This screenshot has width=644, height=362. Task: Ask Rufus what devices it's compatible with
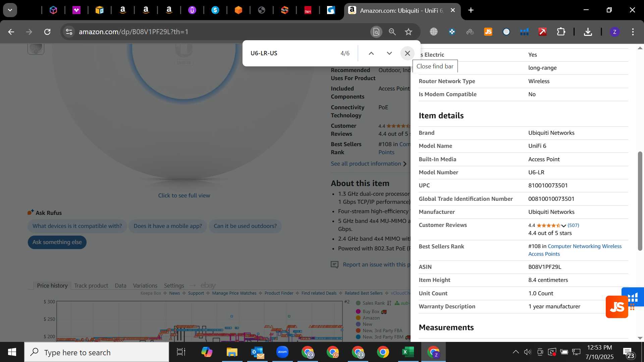pos(77,226)
